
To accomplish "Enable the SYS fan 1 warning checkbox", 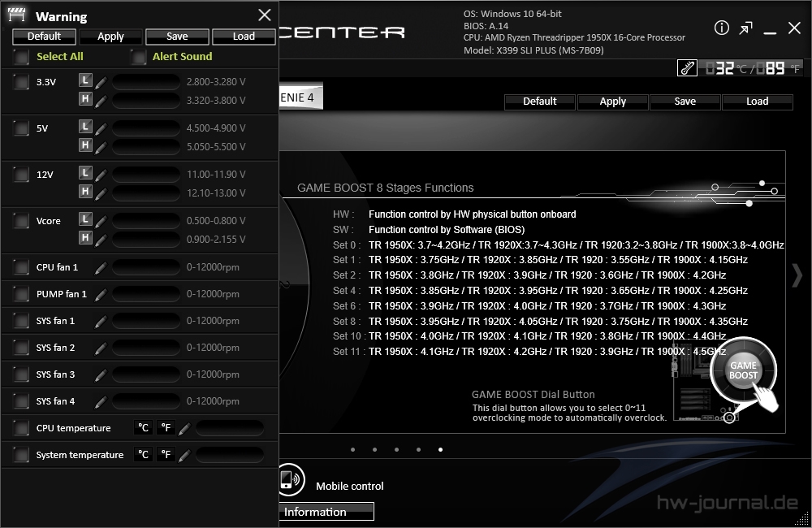I will (x=21, y=321).
